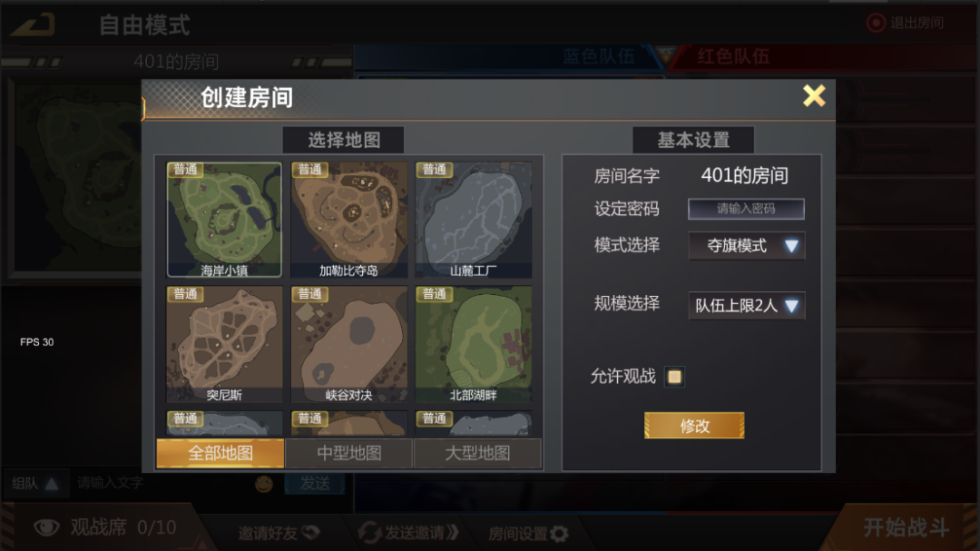Open the emoji smiley icon in chat
The width and height of the screenshot is (980, 551).
click(264, 484)
